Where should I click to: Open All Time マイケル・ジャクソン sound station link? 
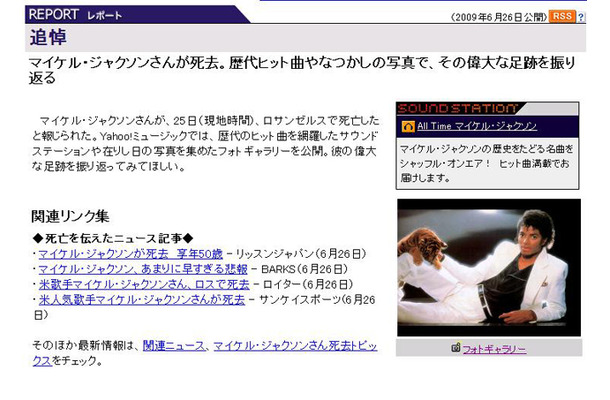click(477, 126)
